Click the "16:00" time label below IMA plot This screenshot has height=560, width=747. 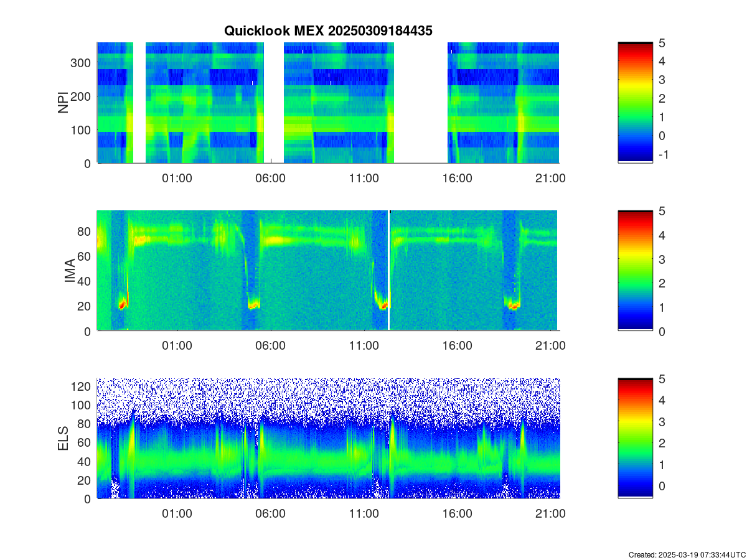click(x=457, y=345)
